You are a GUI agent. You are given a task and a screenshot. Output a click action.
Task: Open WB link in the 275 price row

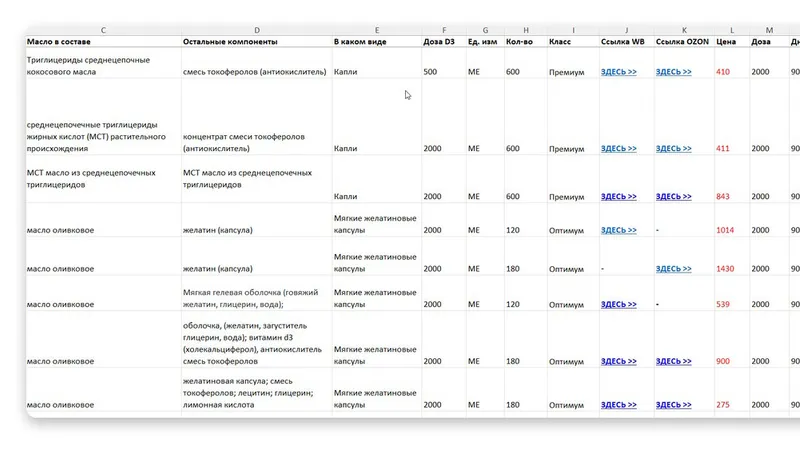[618, 405]
